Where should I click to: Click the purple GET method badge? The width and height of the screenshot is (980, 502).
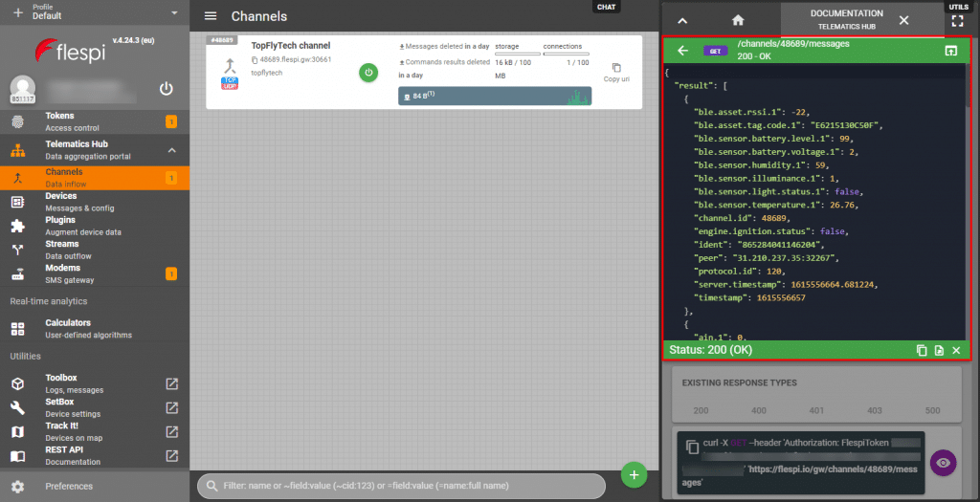[x=715, y=52]
